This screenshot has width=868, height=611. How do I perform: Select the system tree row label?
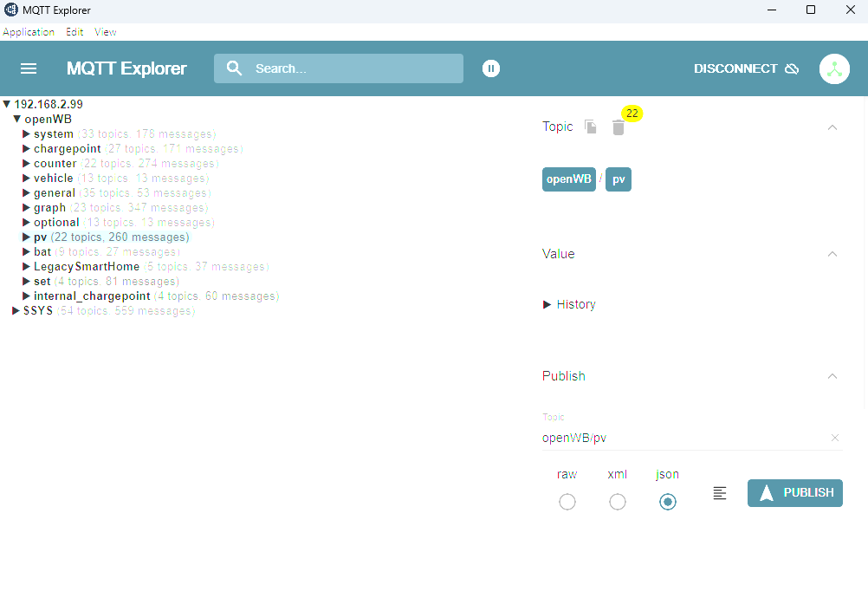tap(54, 134)
